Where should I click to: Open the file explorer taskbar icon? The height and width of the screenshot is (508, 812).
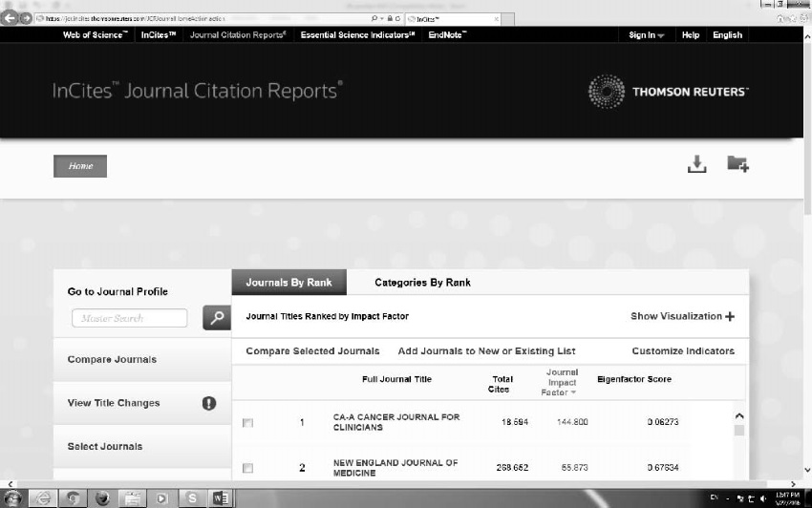point(132,498)
